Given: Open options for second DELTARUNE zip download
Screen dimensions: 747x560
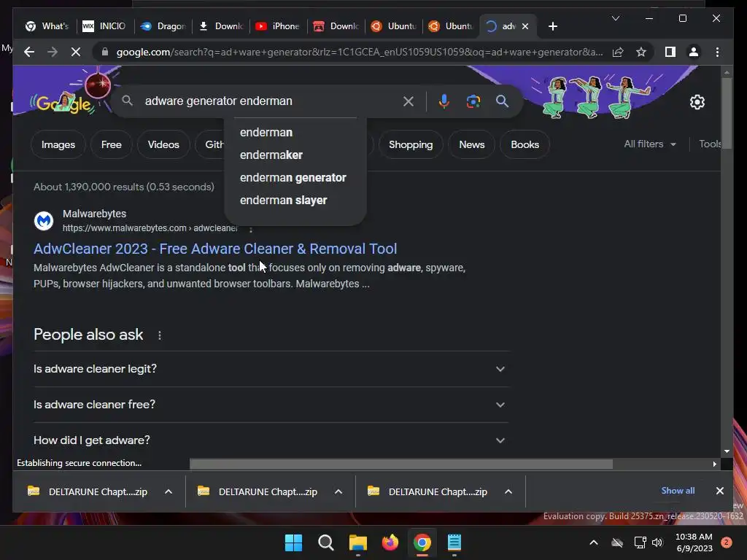Looking at the screenshot, I should [338, 492].
